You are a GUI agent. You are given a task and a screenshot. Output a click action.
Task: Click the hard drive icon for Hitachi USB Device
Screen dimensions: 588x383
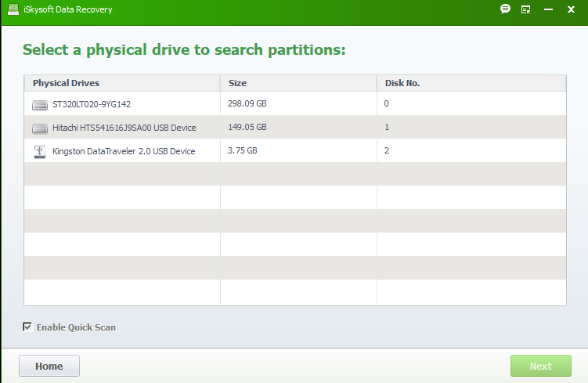(x=40, y=128)
